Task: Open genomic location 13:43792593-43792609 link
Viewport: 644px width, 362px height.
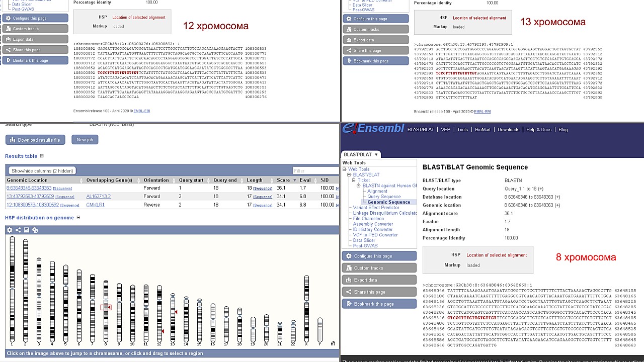Action: [30, 197]
